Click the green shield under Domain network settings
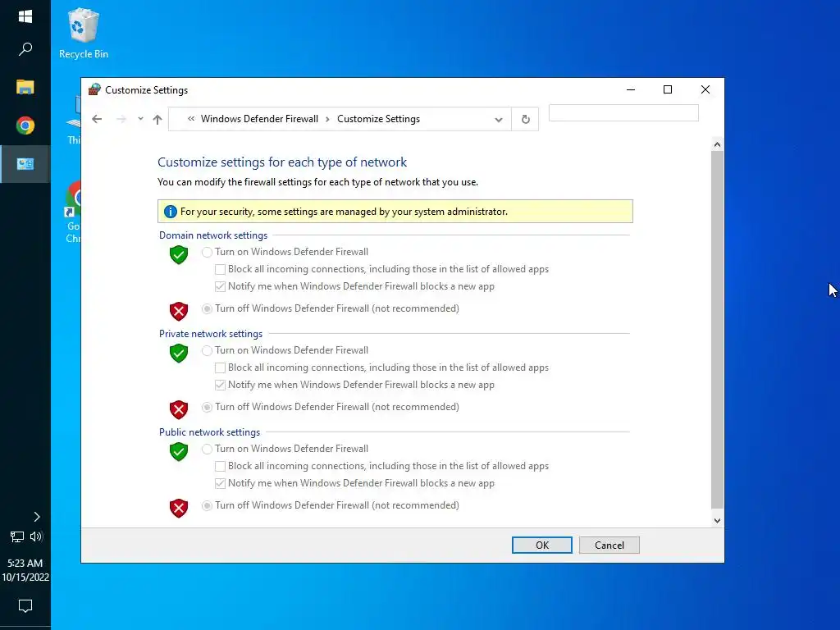Viewport: 840px width, 630px height. coord(178,254)
